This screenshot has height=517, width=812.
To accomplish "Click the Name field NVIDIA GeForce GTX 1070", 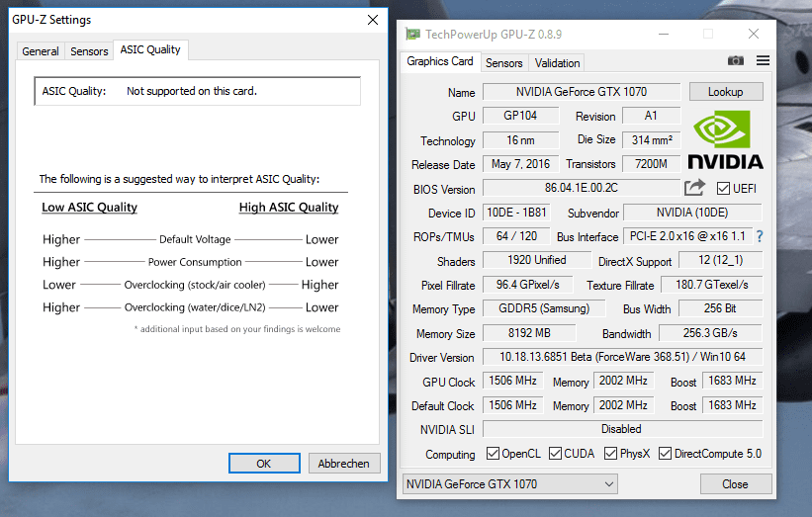I will pos(582,92).
